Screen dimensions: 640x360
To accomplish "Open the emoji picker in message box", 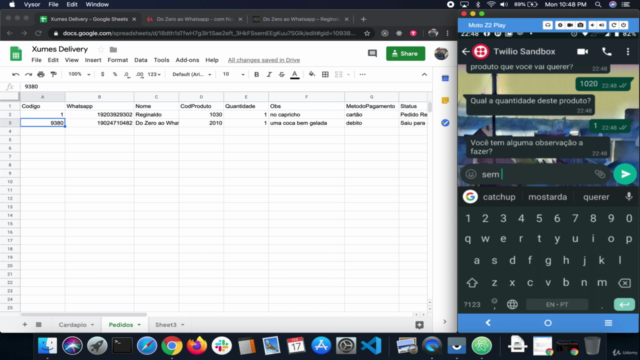I will point(471,174).
